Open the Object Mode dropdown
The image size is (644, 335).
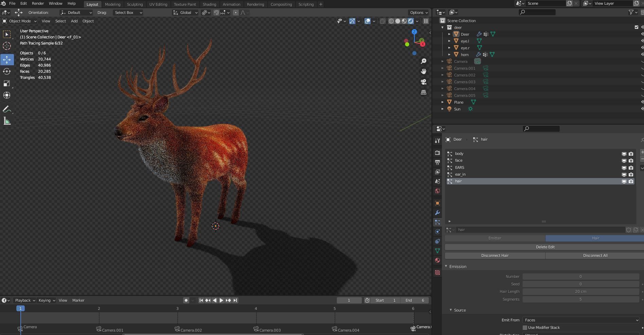tap(19, 21)
